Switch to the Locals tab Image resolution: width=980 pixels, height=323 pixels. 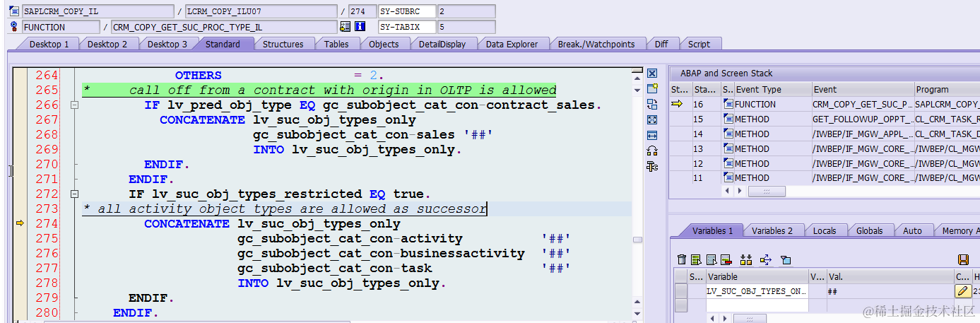point(825,230)
